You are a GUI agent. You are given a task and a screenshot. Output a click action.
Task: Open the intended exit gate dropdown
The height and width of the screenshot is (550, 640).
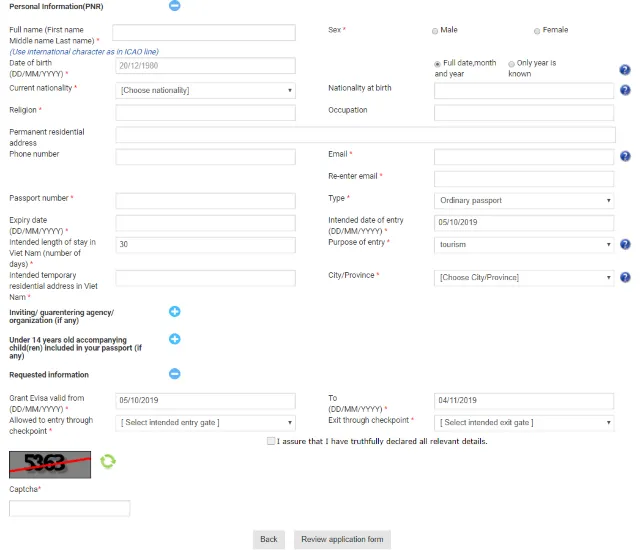tap(524, 423)
